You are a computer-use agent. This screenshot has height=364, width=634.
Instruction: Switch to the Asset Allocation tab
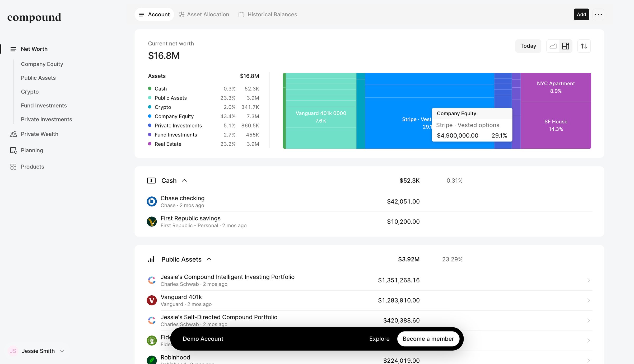[204, 15]
